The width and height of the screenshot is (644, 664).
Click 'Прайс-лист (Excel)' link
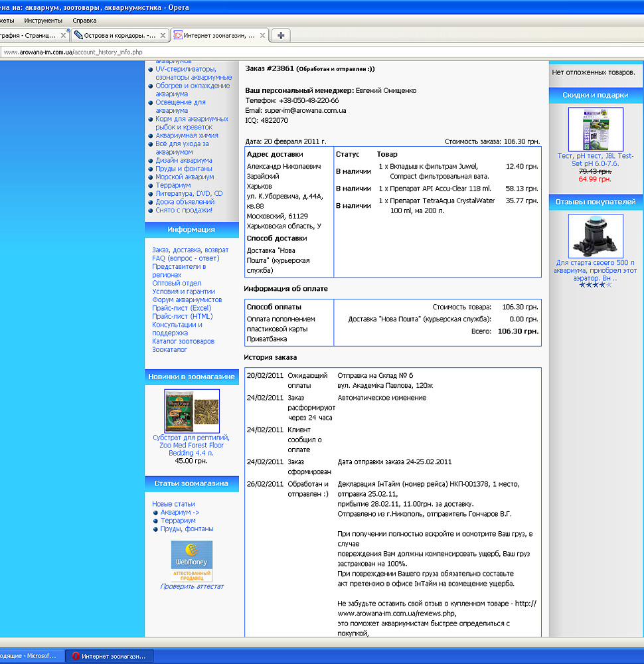(x=181, y=308)
